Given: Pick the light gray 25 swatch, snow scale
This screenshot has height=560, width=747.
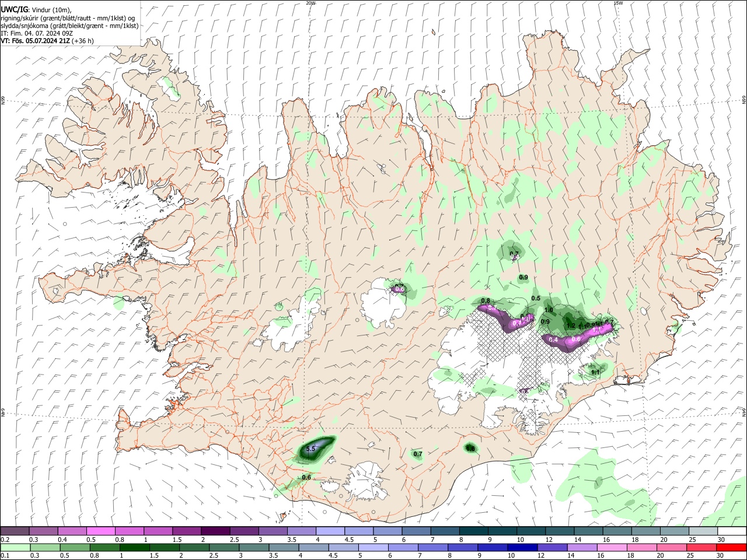Looking at the screenshot, I should pyautogui.click(x=703, y=531).
